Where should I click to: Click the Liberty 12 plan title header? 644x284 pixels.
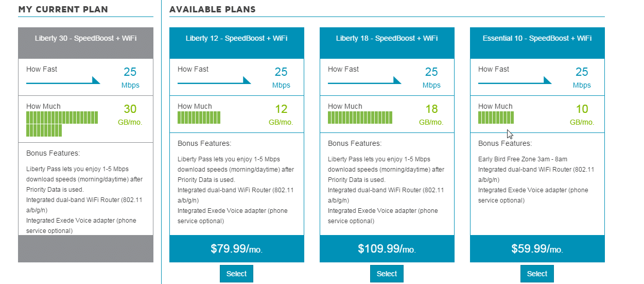pos(237,39)
